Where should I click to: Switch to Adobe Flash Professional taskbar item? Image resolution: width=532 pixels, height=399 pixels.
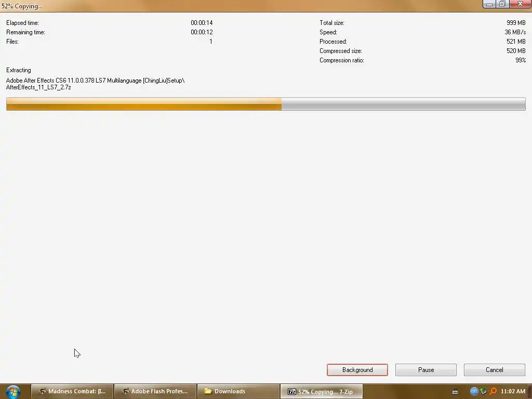155,391
